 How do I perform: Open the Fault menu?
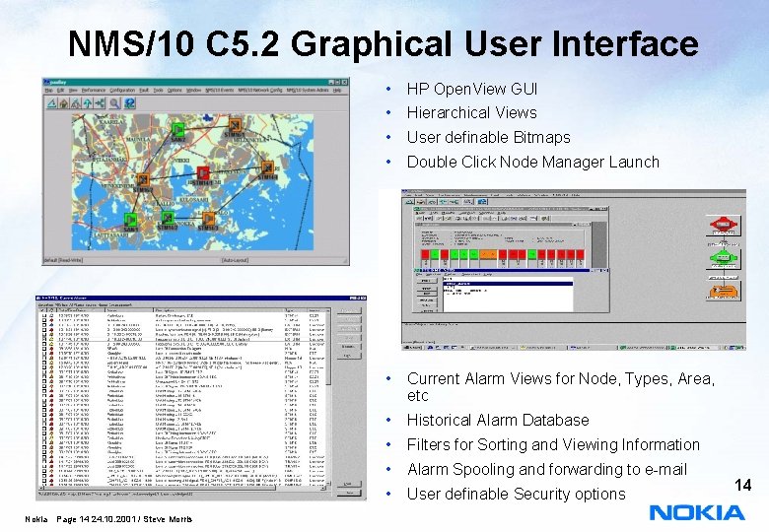coord(144,91)
